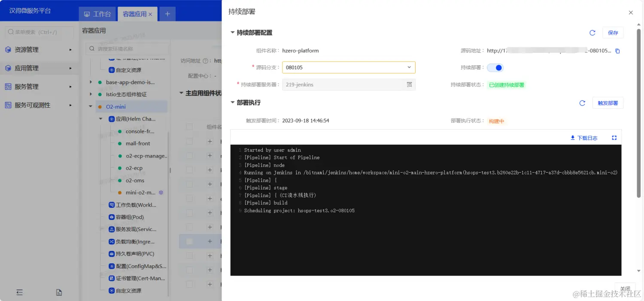Viewport: 644px width, 301px height.
Task: Open the 服务可观测性 sidebar menu
Action: [x=39, y=105]
